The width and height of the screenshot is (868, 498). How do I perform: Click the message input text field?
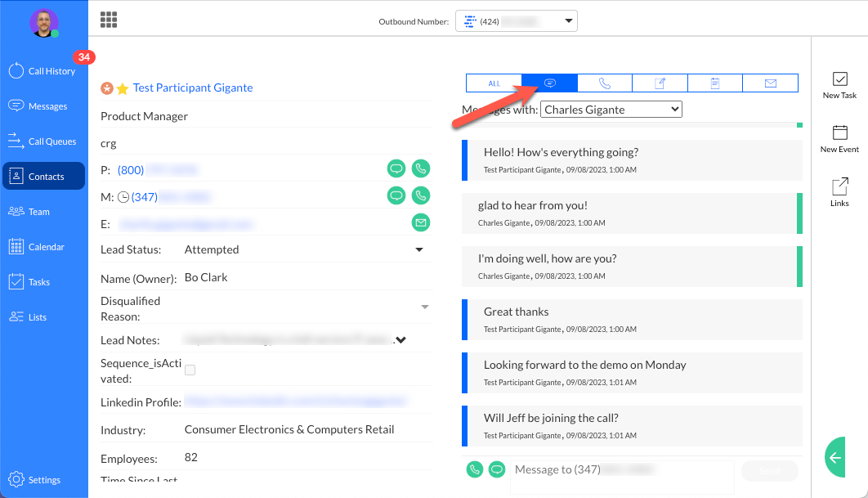pos(621,470)
